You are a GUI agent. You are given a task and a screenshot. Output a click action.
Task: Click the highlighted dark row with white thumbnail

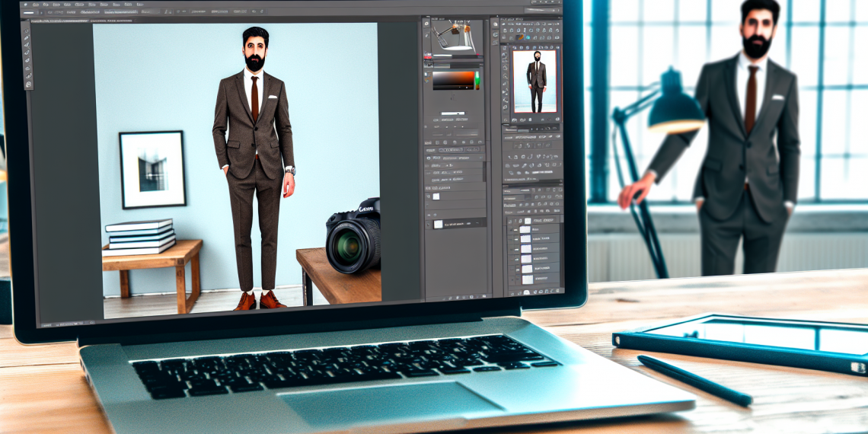457,224
